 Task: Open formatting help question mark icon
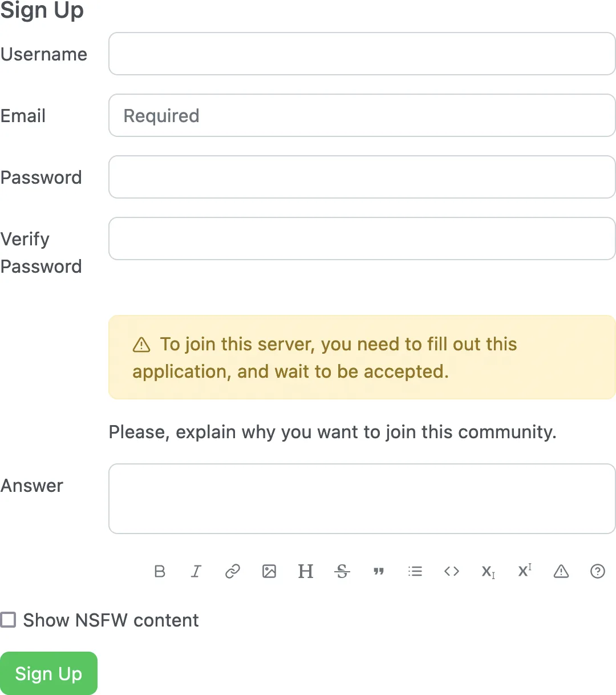pyautogui.click(x=598, y=571)
